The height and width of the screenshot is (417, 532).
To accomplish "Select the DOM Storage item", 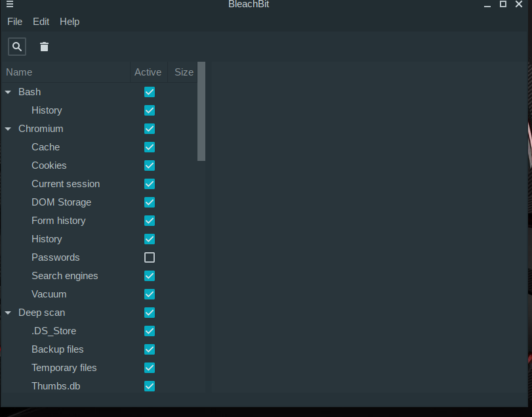I will (62, 202).
